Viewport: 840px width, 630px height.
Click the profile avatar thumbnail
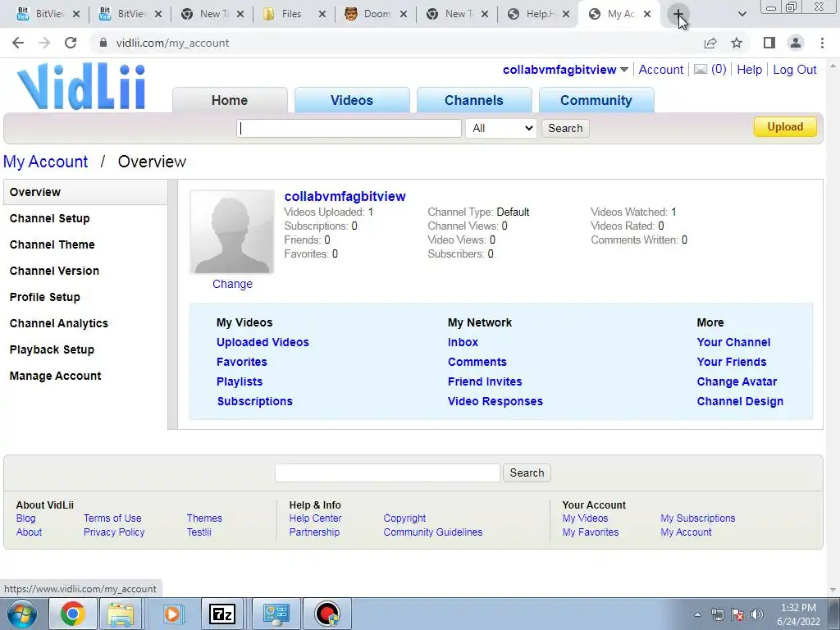[x=232, y=232]
